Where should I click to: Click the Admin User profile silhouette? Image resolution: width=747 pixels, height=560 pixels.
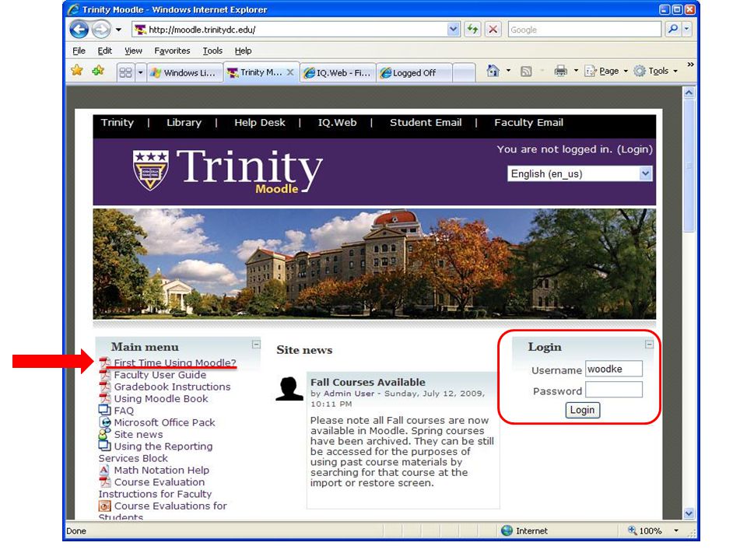pos(289,389)
